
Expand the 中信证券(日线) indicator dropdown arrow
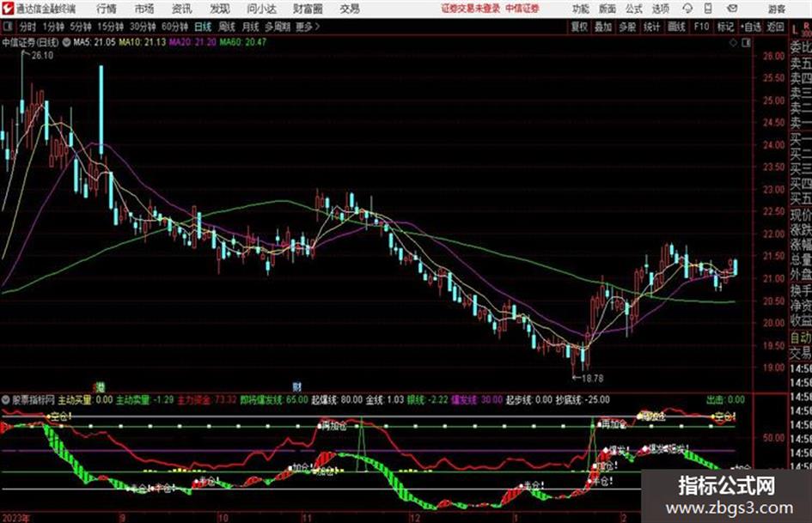[x=67, y=42]
